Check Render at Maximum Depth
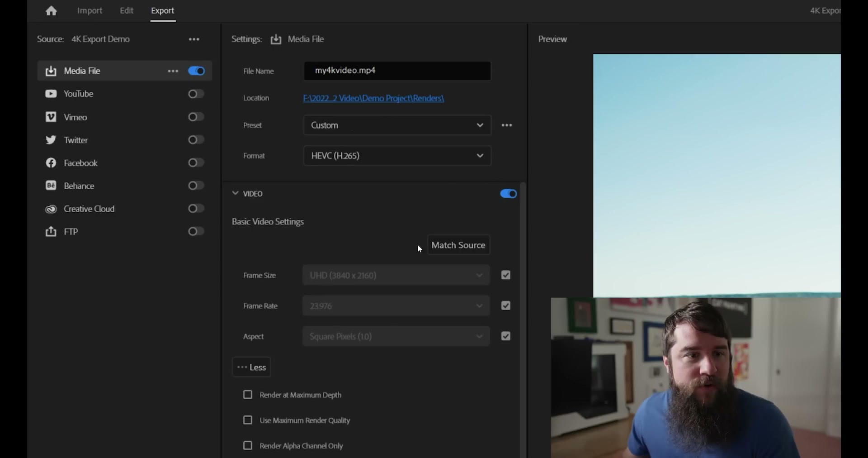Image resolution: width=868 pixels, height=458 pixels. click(248, 395)
